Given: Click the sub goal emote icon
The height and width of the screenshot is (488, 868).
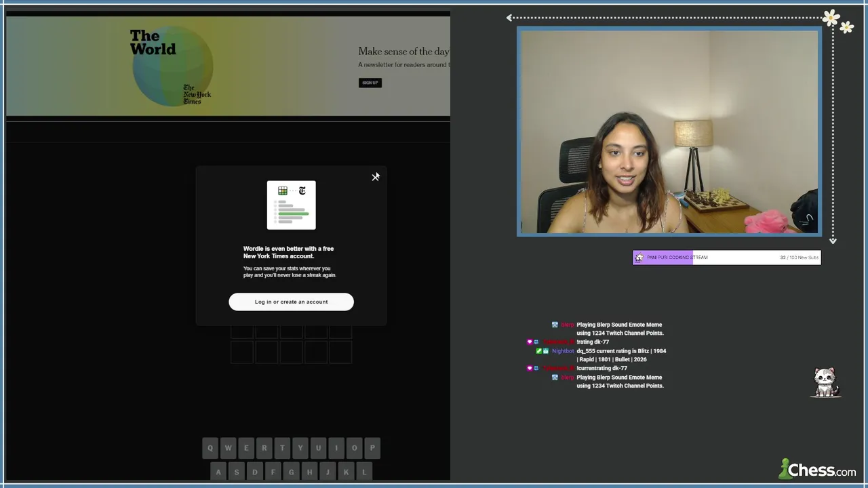Looking at the screenshot, I should (639, 258).
